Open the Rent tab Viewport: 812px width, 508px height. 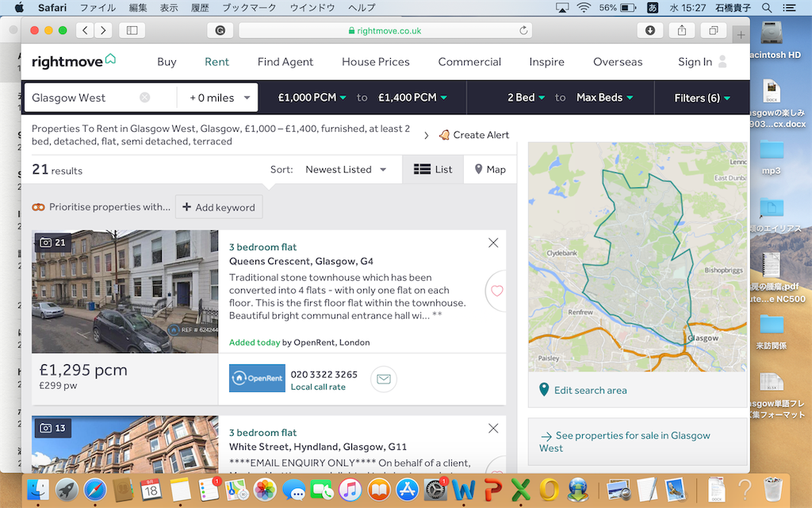point(216,62)
